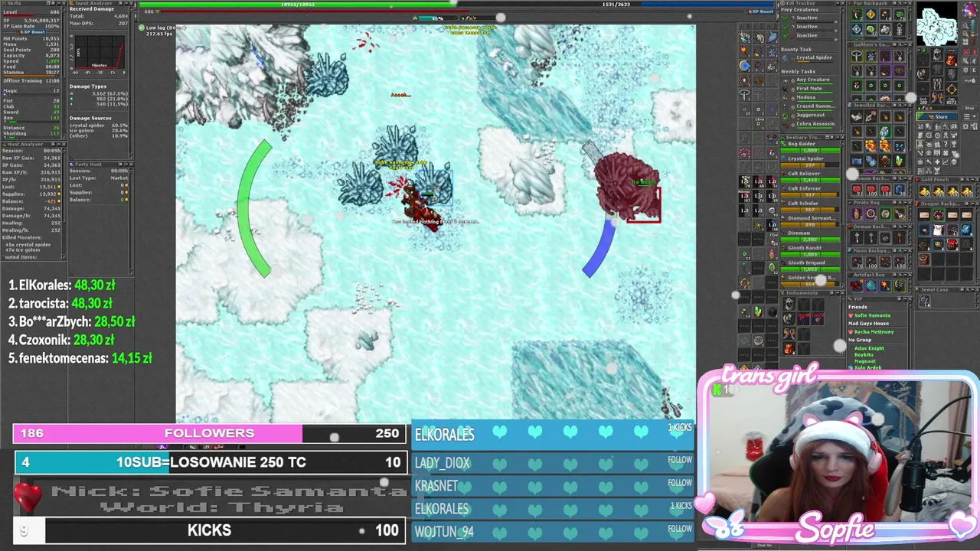The height and width of the screenshot is (551, 980).
Task: Select Rychu Mettrowy in VIP list
Action: point(874,332)
